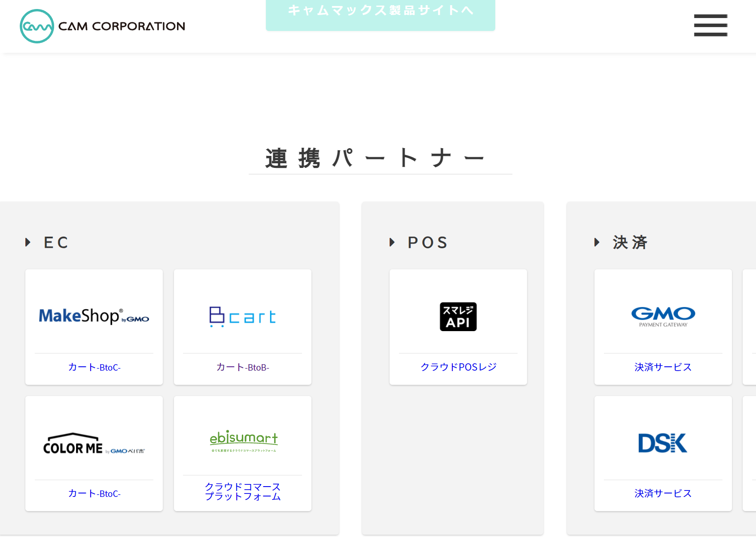
Task: Click the DSK logo
Action: tap(663, 443)
